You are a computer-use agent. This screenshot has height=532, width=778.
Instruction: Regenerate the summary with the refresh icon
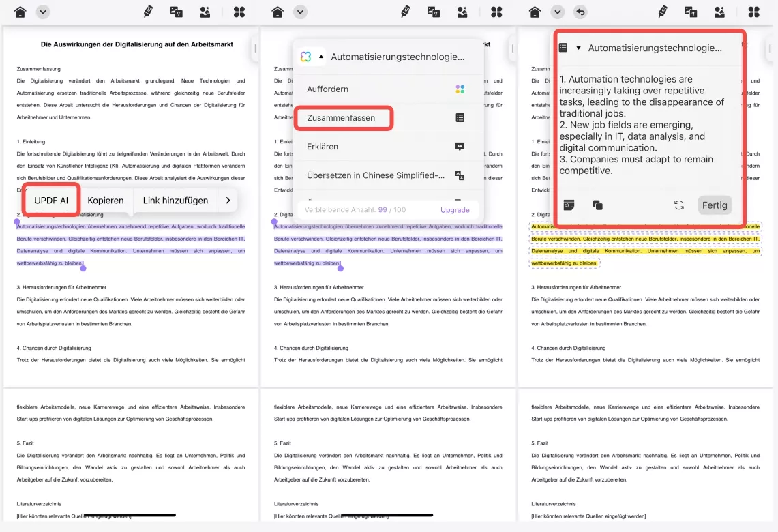pos(678,205)
